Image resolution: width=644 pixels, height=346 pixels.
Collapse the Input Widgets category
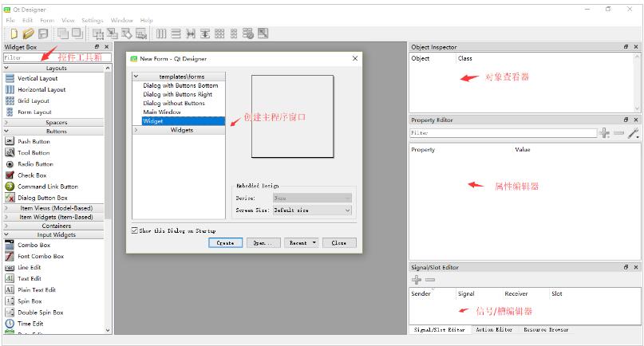6,234
